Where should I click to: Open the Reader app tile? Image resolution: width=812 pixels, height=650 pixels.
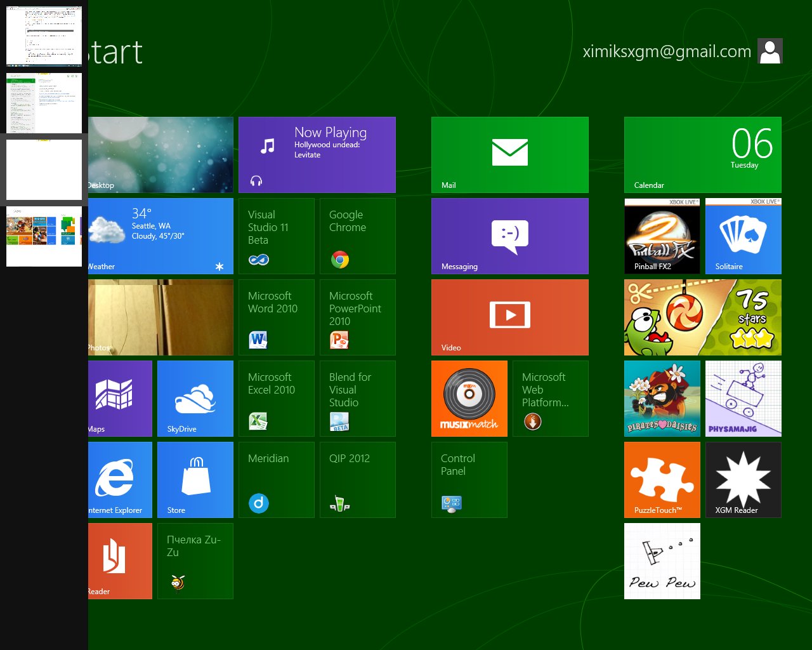(x=120, y=561)
